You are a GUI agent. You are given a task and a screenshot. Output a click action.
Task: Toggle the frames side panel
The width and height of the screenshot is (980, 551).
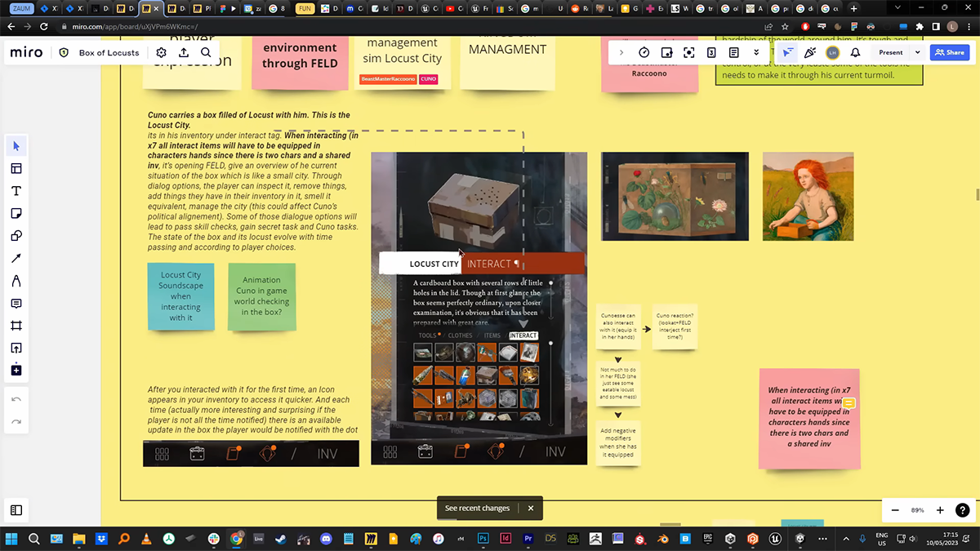16,510
